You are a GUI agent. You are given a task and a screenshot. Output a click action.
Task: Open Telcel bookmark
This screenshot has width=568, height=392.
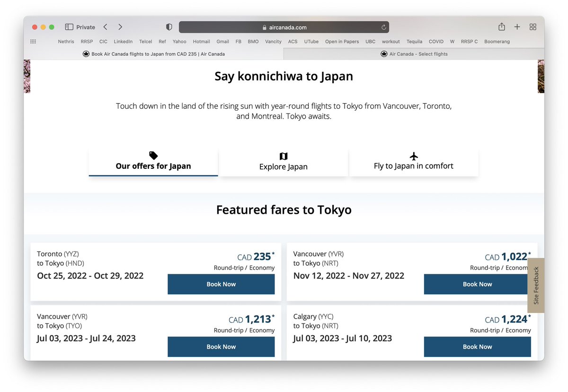click(146, 42)
